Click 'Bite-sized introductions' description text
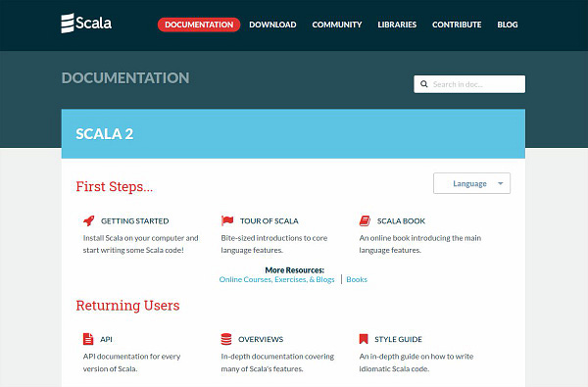This screenshot has width=588, height=387. point(274,244)
